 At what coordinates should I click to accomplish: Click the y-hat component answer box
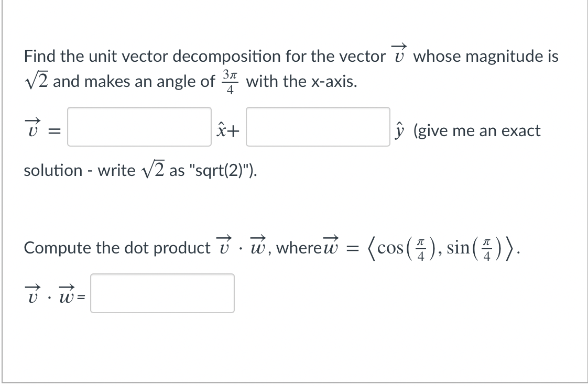(318, 127)
